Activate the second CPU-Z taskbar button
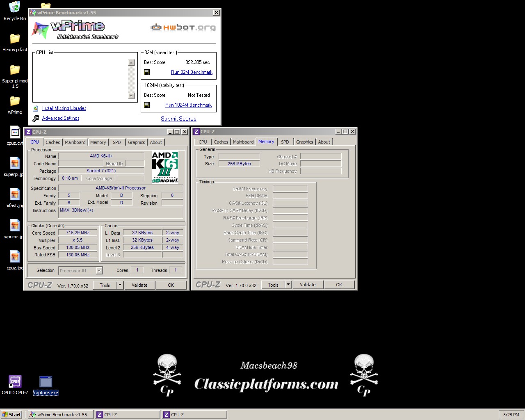Viewport: 525px width, 420px height. [194, 415]
